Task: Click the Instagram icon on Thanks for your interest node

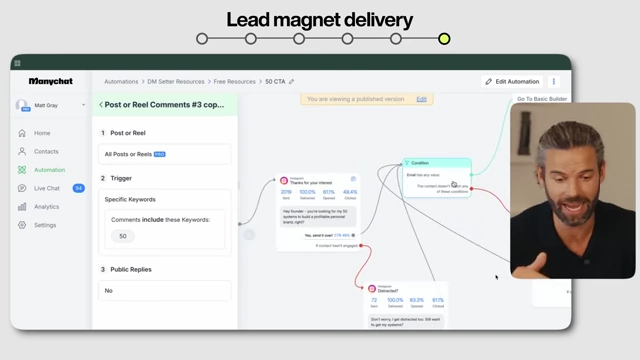Action: (x=284, y=180)
